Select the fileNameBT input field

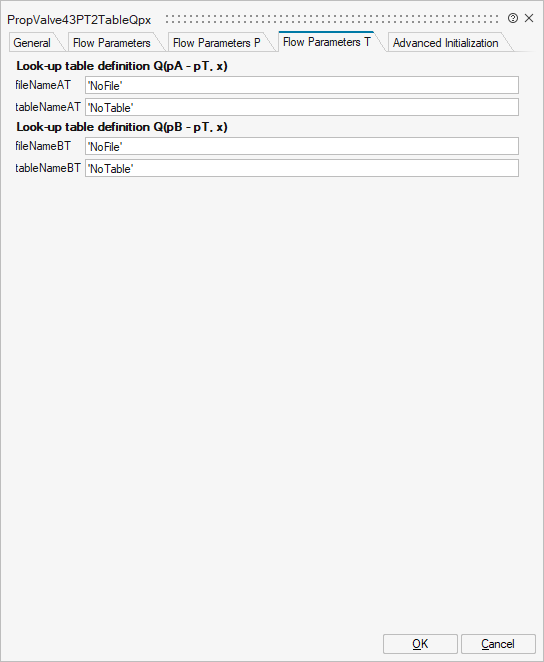[x=302, y=146]
